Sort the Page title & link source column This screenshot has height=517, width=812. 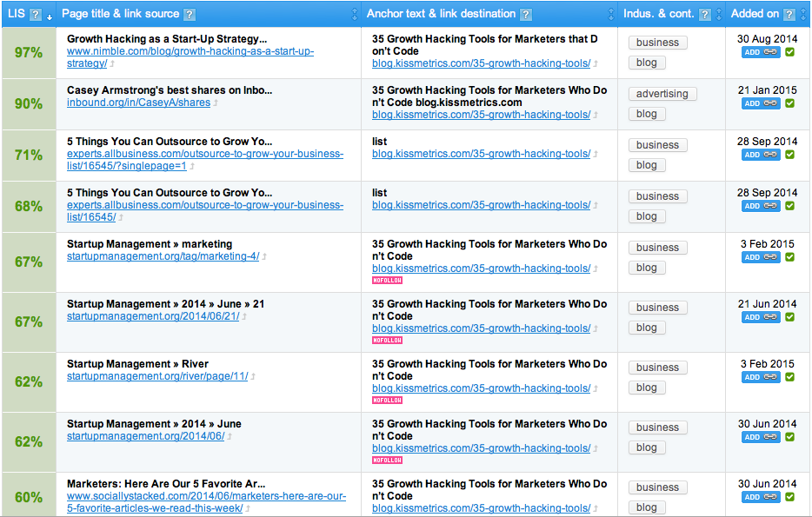355,15
